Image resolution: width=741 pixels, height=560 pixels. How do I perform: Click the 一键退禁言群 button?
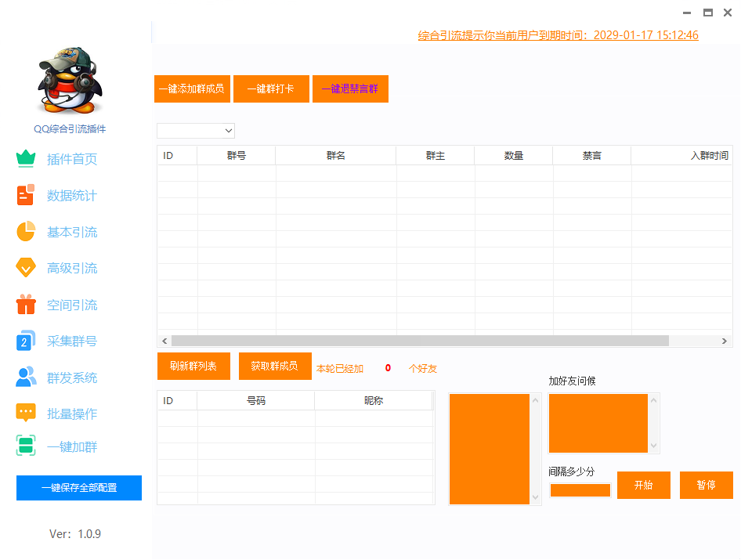point(350,89)
